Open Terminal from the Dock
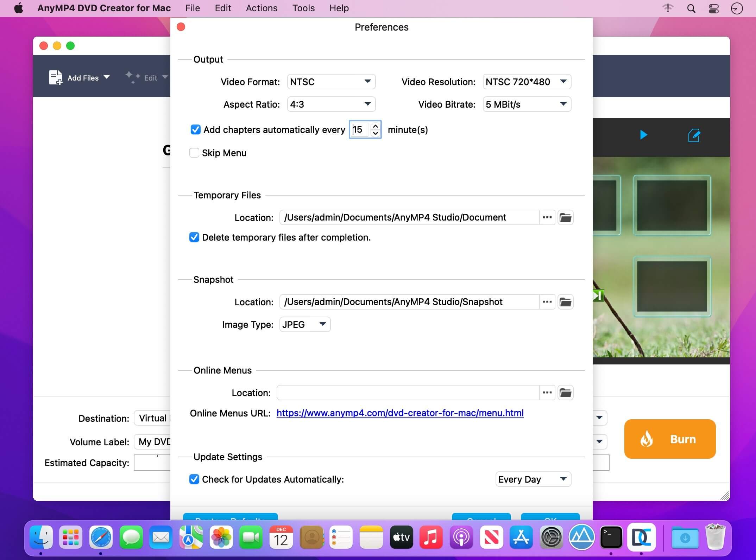Image resolution: width=756 pixels, height=560 pixels. point(611,537)
